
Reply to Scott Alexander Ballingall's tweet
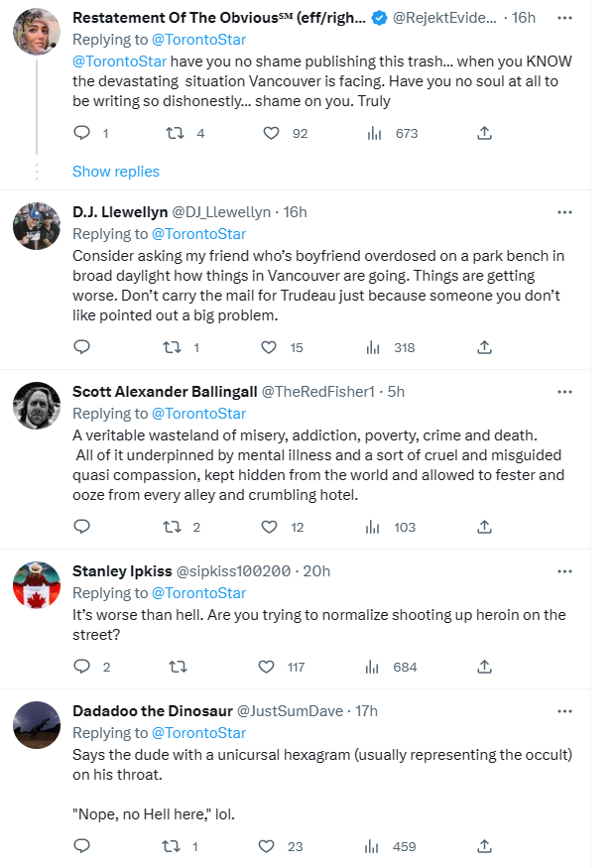pyautogui.click(x=82, y=527)
